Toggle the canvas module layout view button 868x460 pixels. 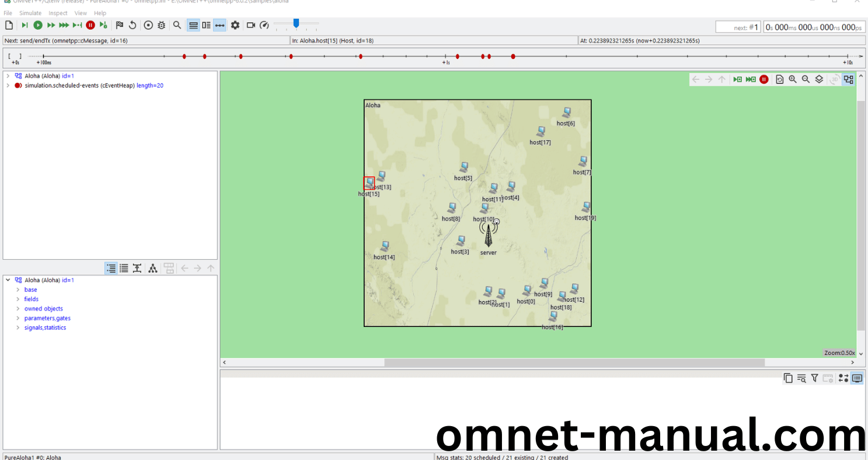pos(849,79)
